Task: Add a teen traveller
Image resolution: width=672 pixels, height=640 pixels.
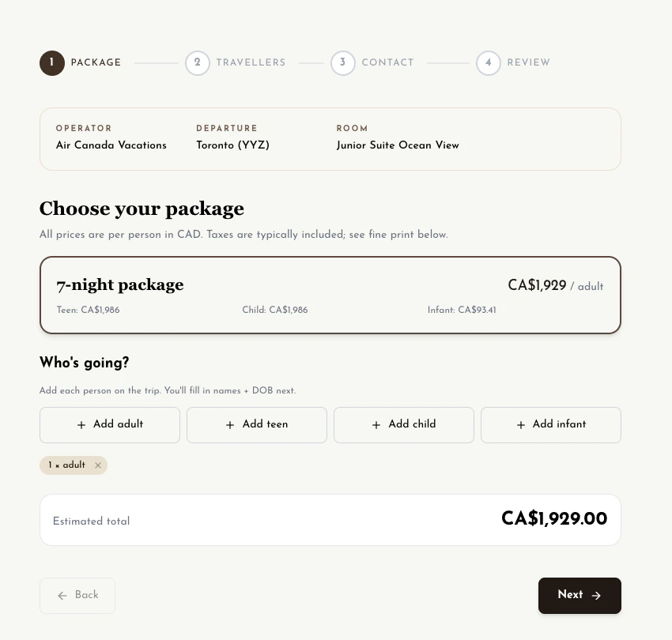Action: (257, 425)
